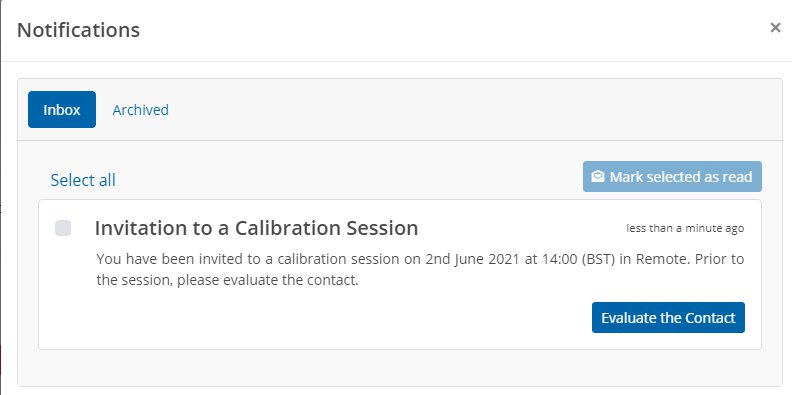Tick the Invitation to a Calibration Session checkbox
Image resolution: width=792 pixels, height=395 pixels.
(63, 228)
